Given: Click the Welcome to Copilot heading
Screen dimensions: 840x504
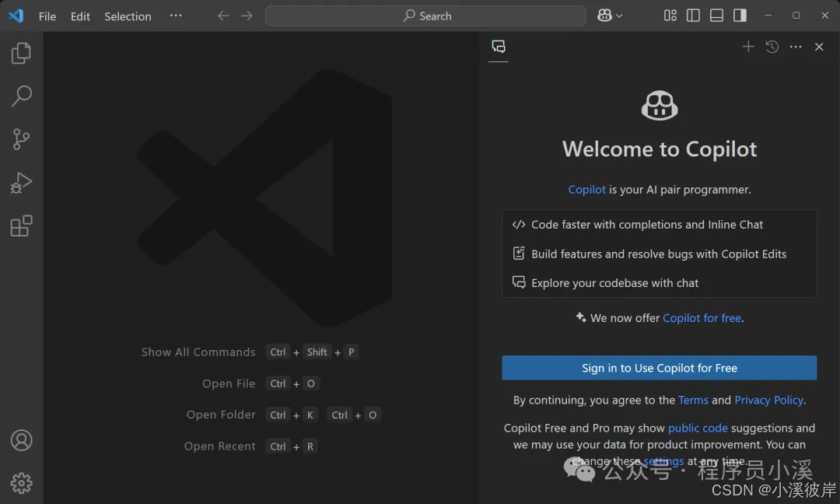Looking at the screenshot, I should [660, 149].
